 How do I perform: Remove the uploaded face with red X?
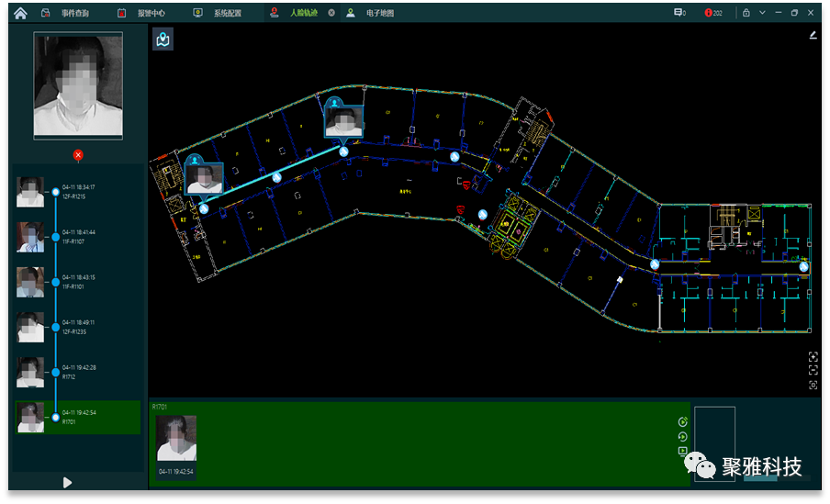coord(78,154)
